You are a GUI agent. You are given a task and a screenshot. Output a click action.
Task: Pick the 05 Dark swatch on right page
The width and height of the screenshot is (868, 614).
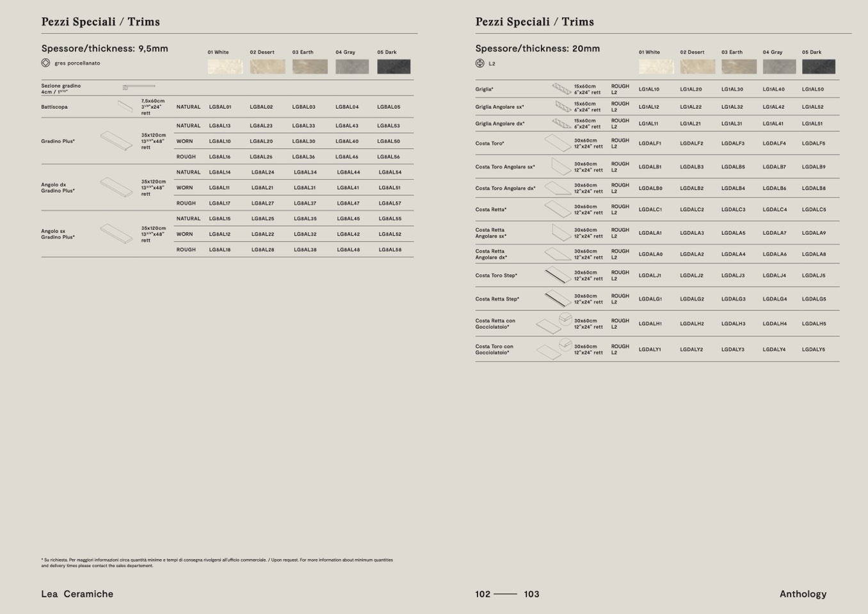click(x=818, y=67)
